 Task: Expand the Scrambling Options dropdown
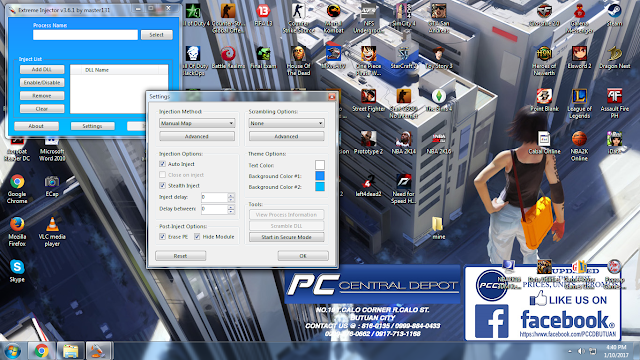287,123
